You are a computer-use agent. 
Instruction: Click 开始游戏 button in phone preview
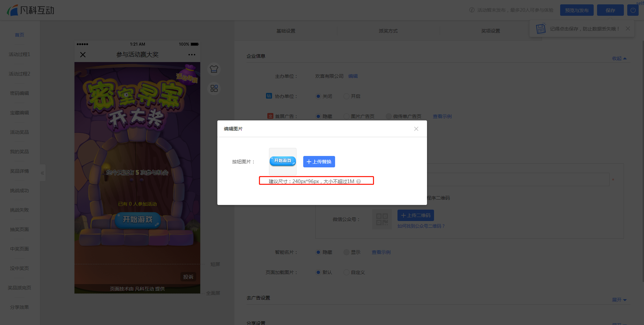(138, 220)
